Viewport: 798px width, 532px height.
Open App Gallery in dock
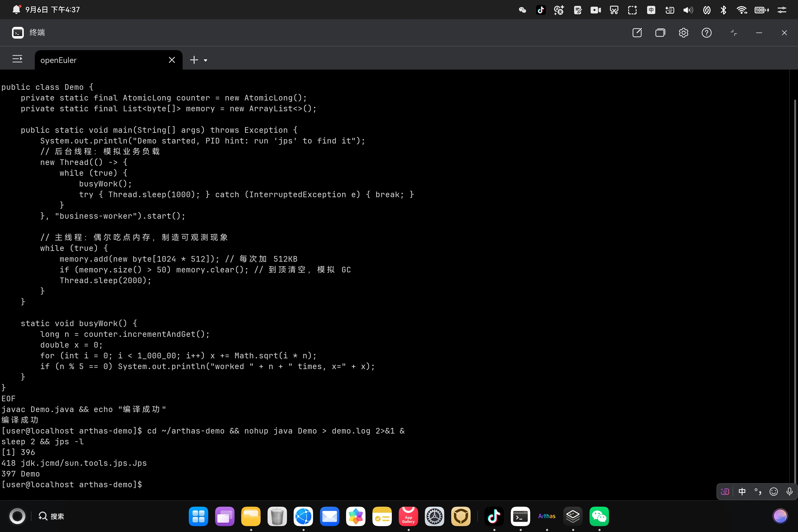[408, 516]
